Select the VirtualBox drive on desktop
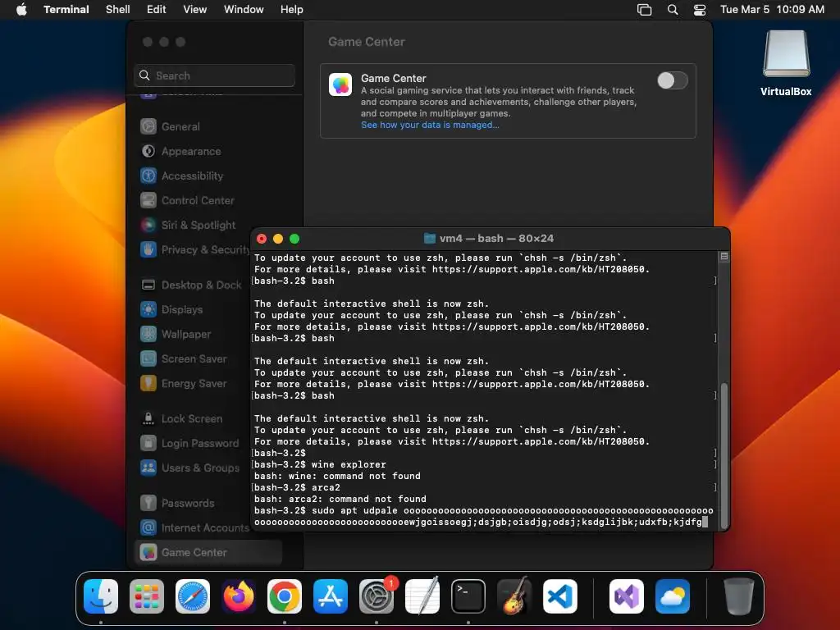 (x=786, y=63)
